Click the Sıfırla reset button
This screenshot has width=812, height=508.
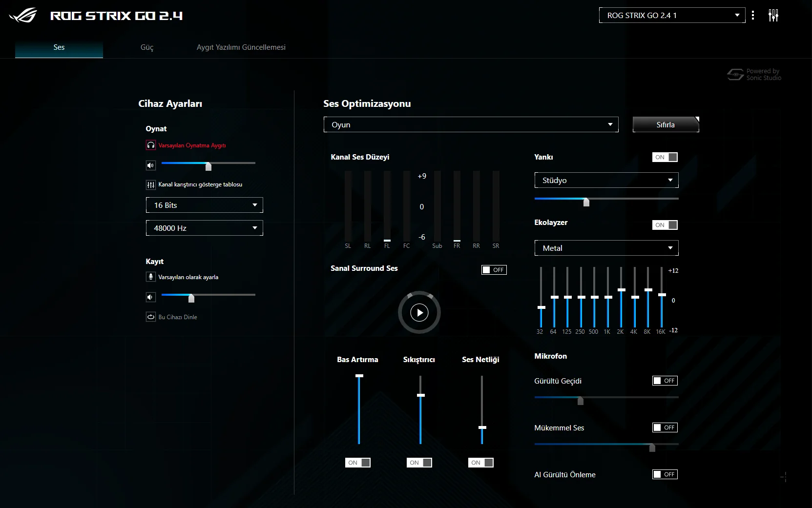point(666,124)
